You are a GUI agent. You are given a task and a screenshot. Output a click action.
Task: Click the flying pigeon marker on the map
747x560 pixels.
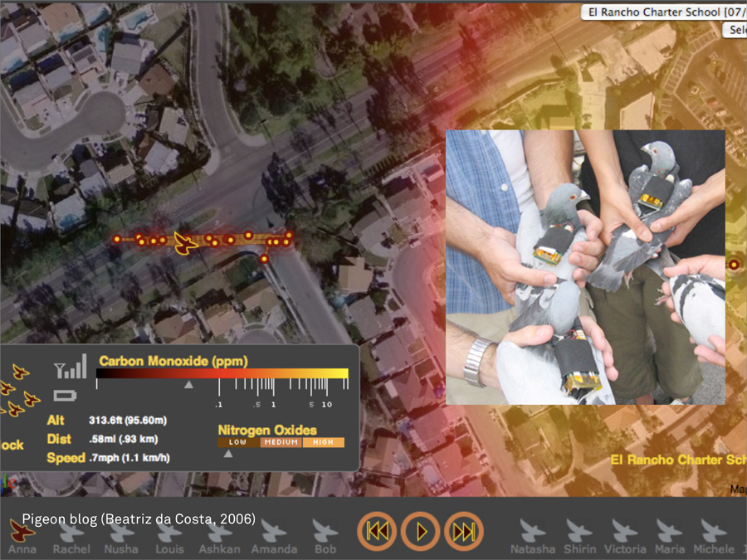coord(184,243)
